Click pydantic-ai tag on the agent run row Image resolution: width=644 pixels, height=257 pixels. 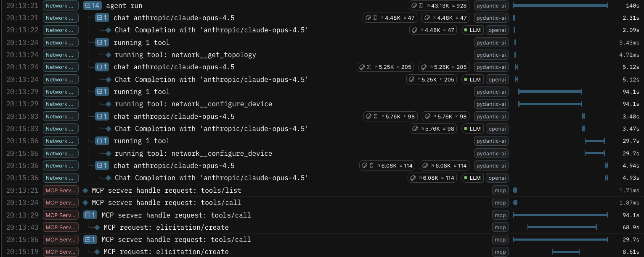click(491, 5)
